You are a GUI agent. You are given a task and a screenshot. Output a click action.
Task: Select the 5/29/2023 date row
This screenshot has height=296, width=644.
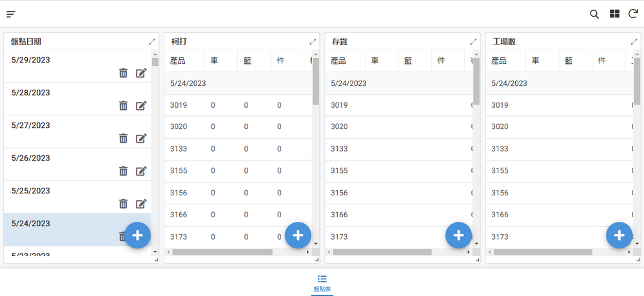pos(77,66)
